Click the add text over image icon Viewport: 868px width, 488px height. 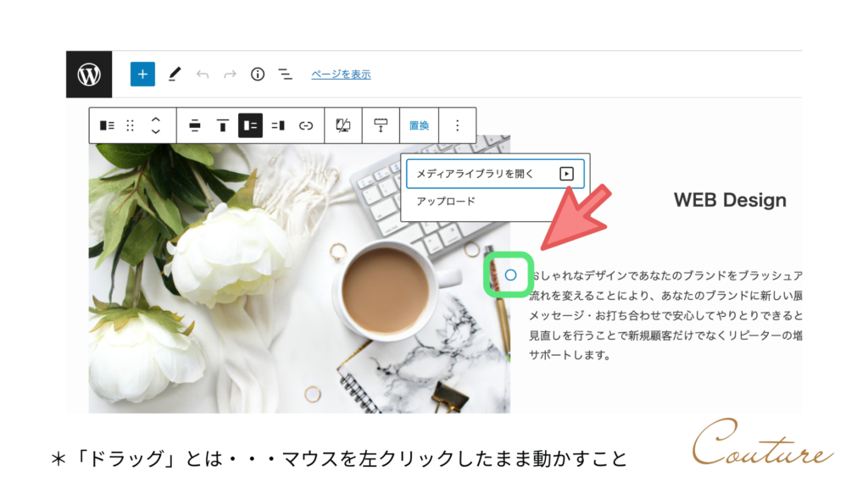[381, 125]
